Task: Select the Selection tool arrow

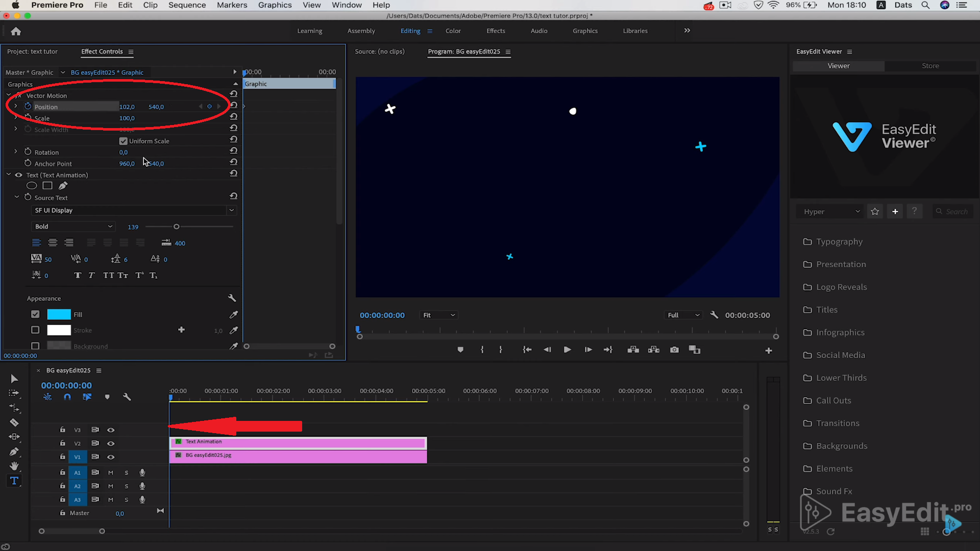Action: (14, 378)
